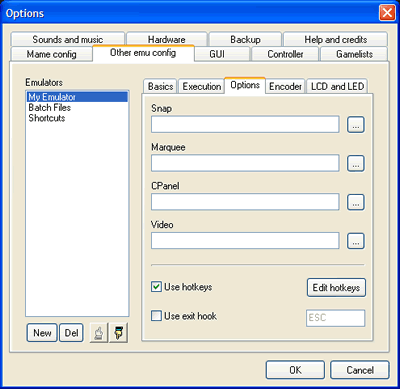Viewport: 400px width, 389px height.
Task: Go to the Backup tab
Action: pyautogui.click(x=245, y=39)
